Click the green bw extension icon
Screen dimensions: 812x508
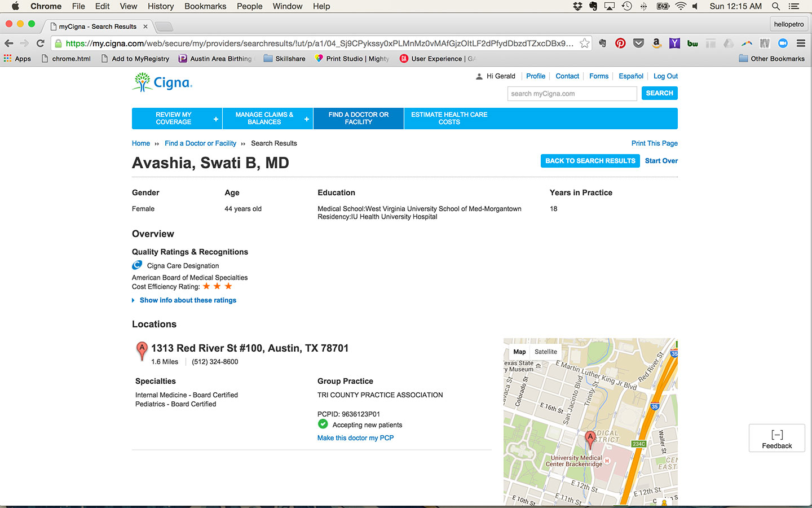[x=692, y=43]
